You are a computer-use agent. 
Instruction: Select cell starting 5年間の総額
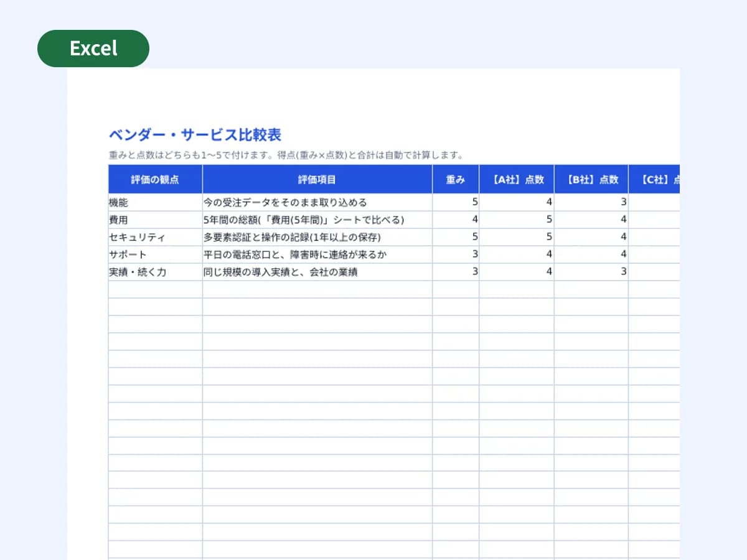317,220
